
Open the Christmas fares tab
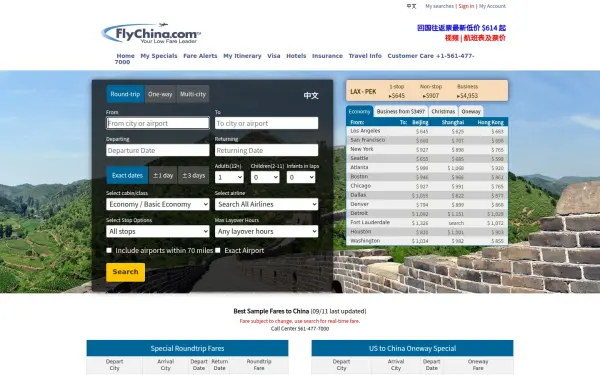pyautogui.click(x=443, y=111)
